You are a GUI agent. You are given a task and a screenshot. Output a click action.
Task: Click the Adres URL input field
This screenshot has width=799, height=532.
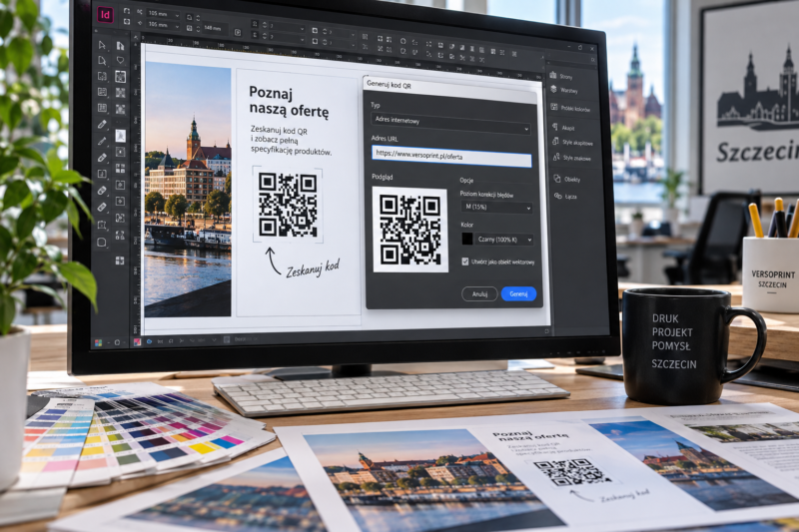click(451, 156)
